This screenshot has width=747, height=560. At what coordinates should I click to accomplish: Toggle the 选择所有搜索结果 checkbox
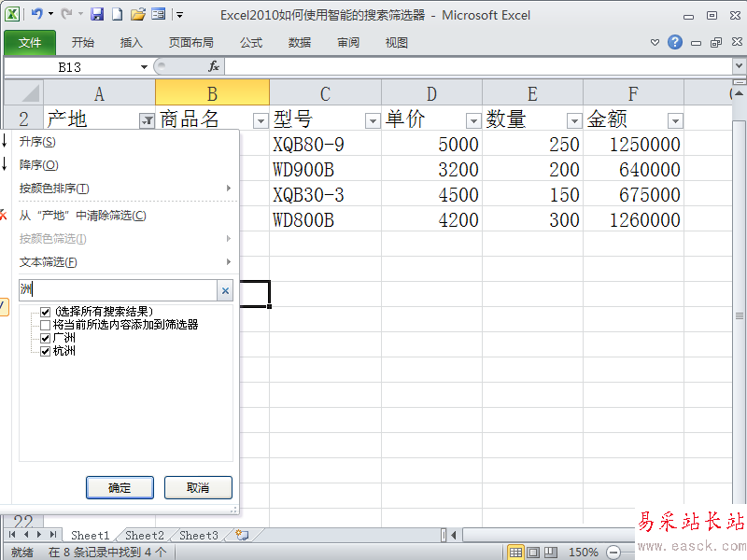pyautogui.click(x=45, y=312)
